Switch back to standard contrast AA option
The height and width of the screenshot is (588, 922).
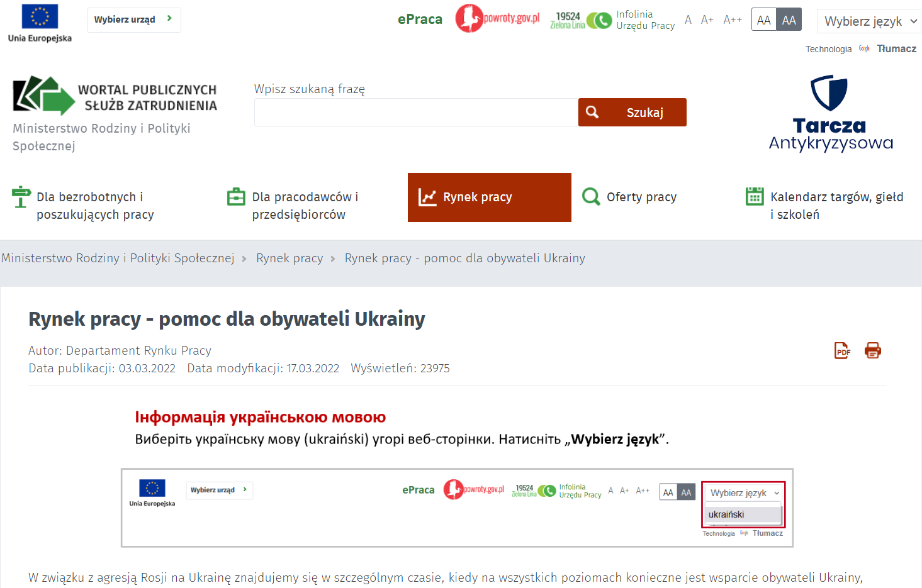coord(763,19)
